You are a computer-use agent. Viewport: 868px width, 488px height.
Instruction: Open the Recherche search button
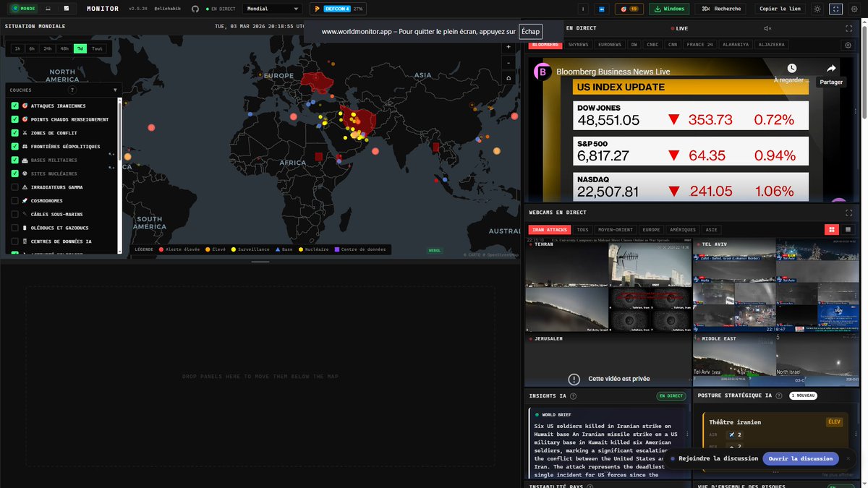point(721,9)
